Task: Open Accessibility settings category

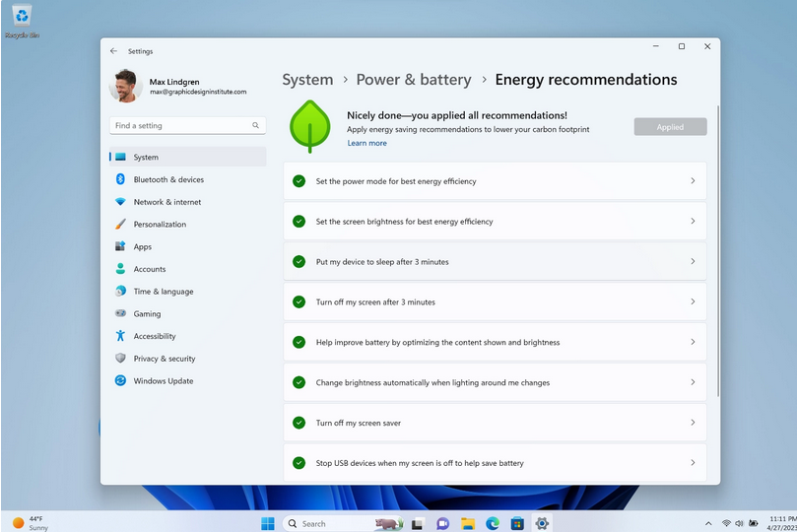Action: pyautogui.click(x=187, y=336)
